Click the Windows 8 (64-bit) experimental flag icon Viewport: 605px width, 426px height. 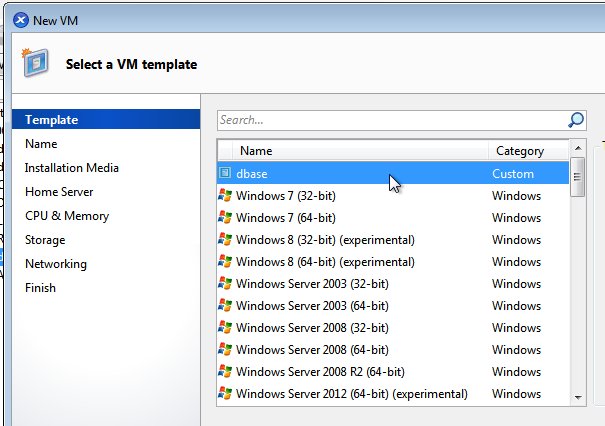225,261
